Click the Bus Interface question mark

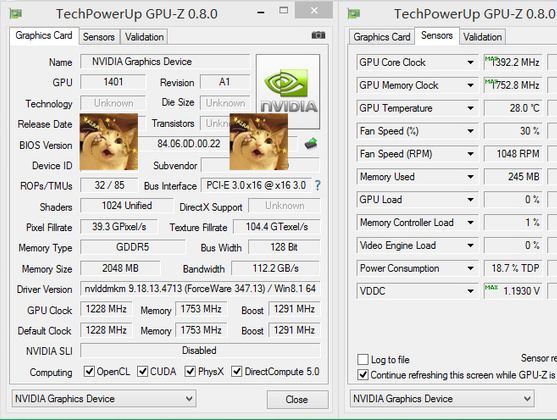pyautogui.click(x=318, y=185)
